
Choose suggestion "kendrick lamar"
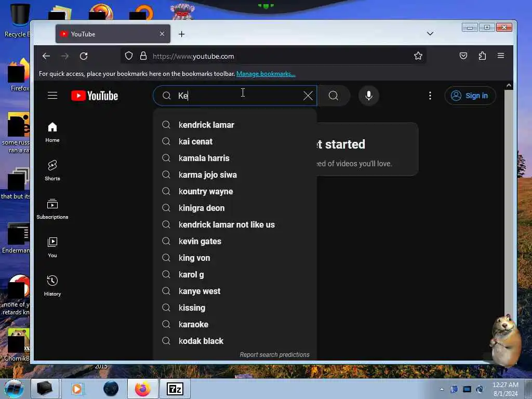[235, 125]
